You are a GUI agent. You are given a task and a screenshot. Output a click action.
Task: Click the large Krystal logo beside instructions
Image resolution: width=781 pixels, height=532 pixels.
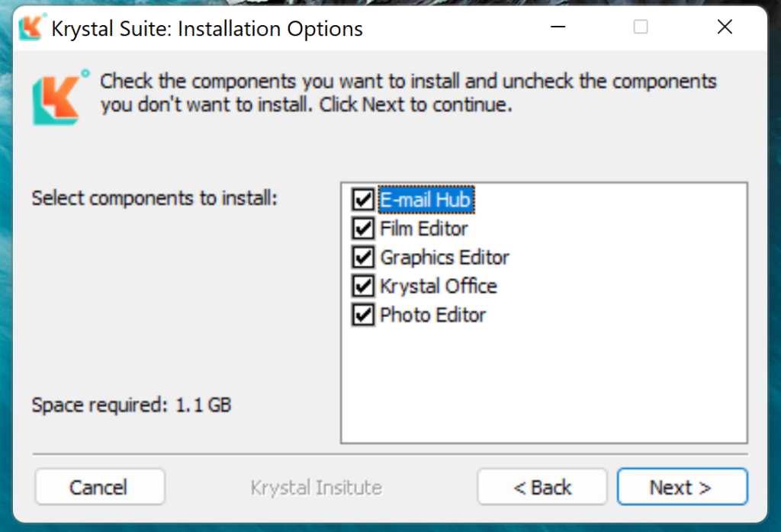click(57, 97)
